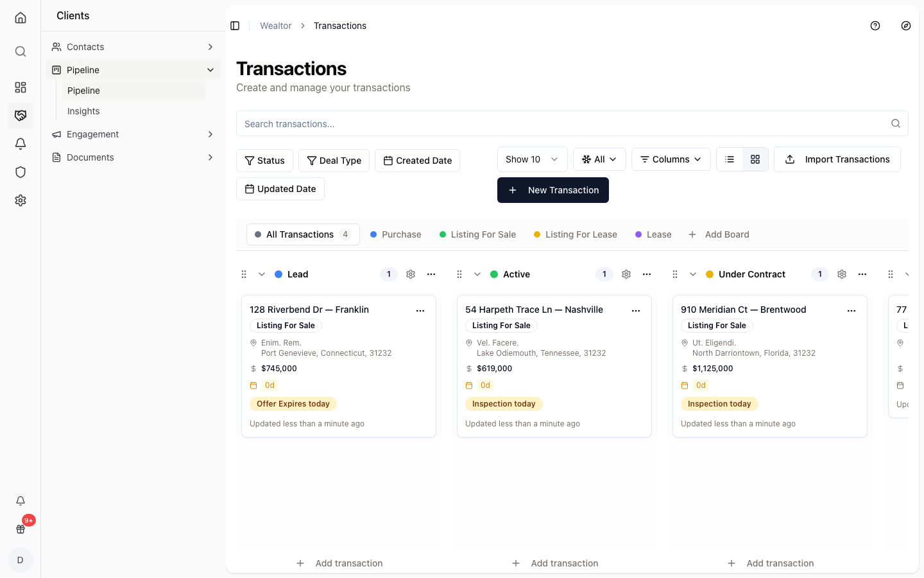
Task: Open the Deal Type filter
Action: pyautogui.click(x=334, y=161)
